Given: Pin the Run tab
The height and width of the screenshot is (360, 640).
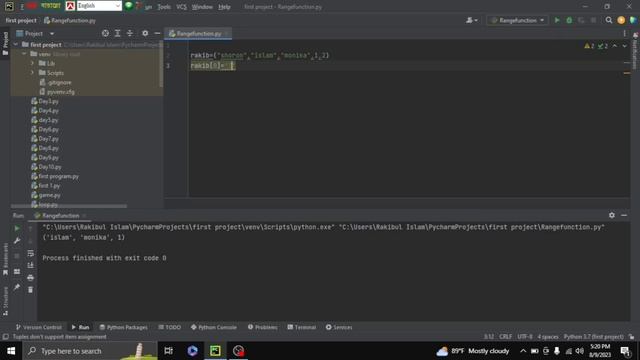Looking at the screenshot, I should pos(17,287).
